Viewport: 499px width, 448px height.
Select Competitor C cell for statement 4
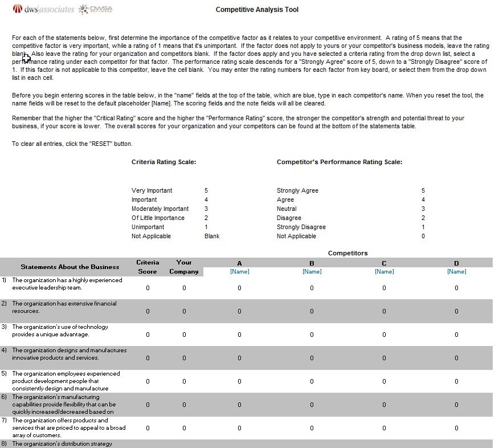[x=384, y=358]
